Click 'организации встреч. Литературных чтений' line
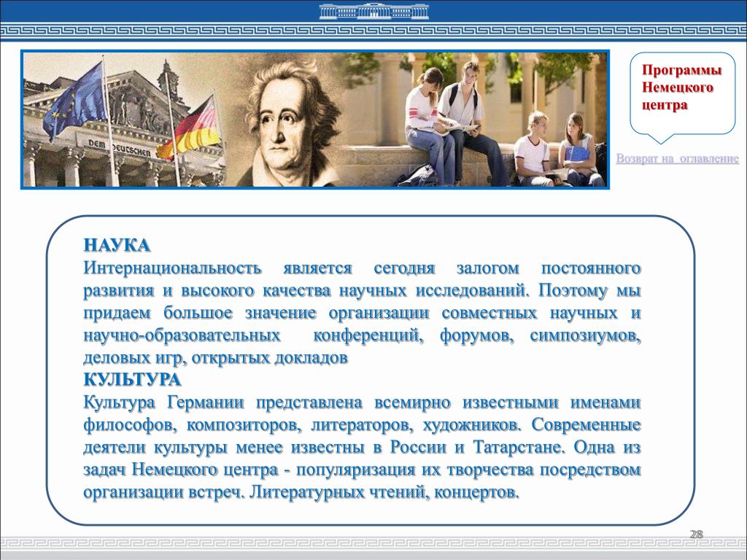The height and width of the screenshot is (560, 747). (301, 492)
